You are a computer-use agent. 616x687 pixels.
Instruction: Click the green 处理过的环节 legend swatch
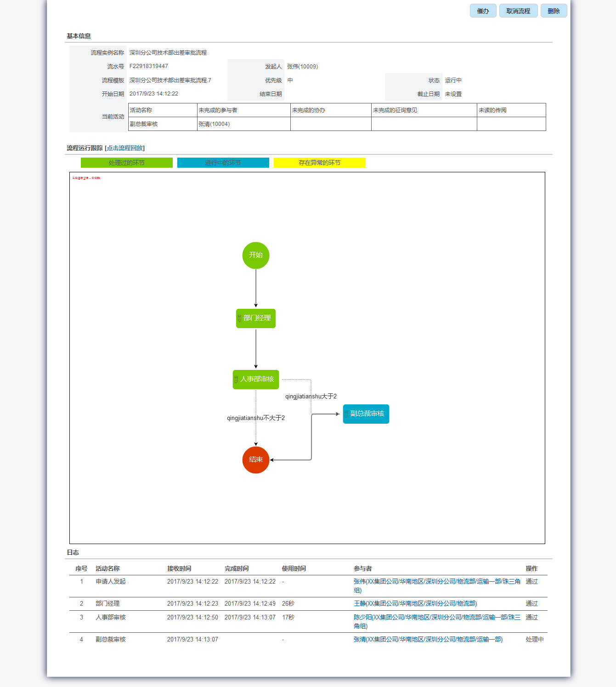pos(127,163)
